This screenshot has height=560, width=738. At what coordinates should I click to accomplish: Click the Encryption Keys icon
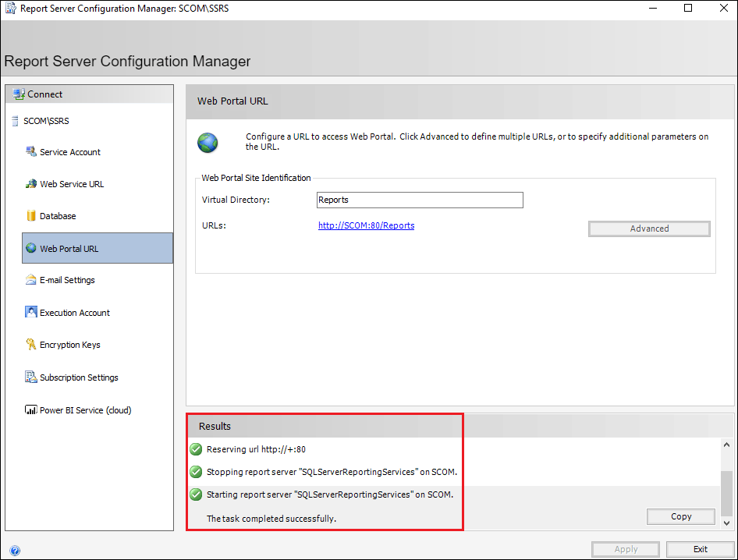click(x=31, y=345)
